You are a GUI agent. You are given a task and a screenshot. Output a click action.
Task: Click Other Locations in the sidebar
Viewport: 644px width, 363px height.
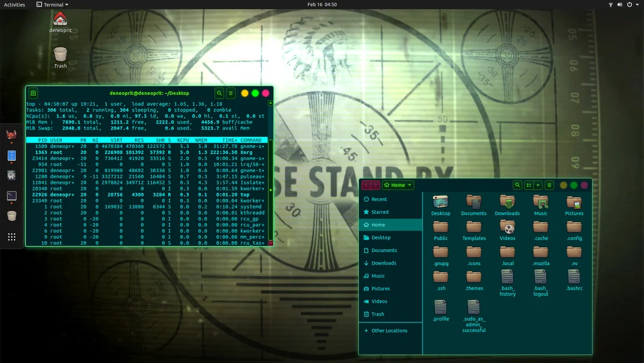point(391,330)
